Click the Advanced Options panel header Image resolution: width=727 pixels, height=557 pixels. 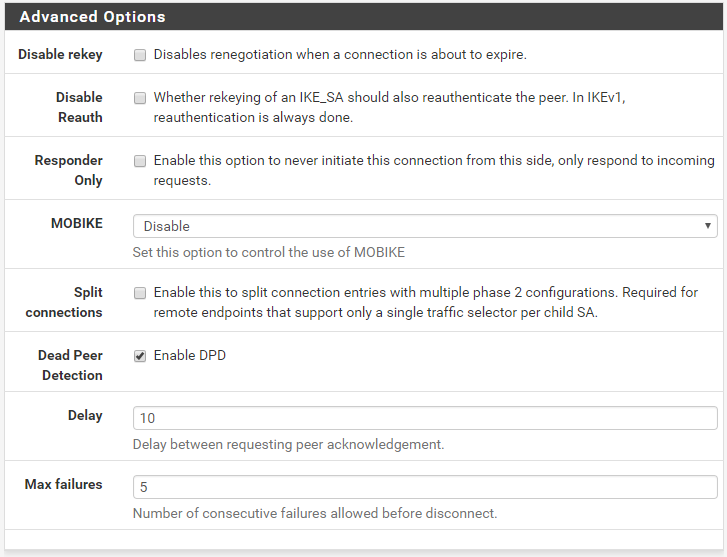tap(364, 17)
